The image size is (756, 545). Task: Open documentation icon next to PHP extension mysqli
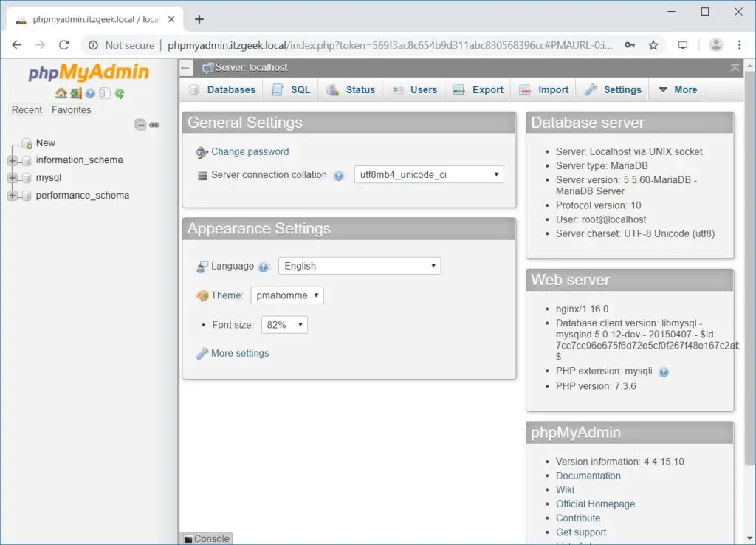point(664,371)
